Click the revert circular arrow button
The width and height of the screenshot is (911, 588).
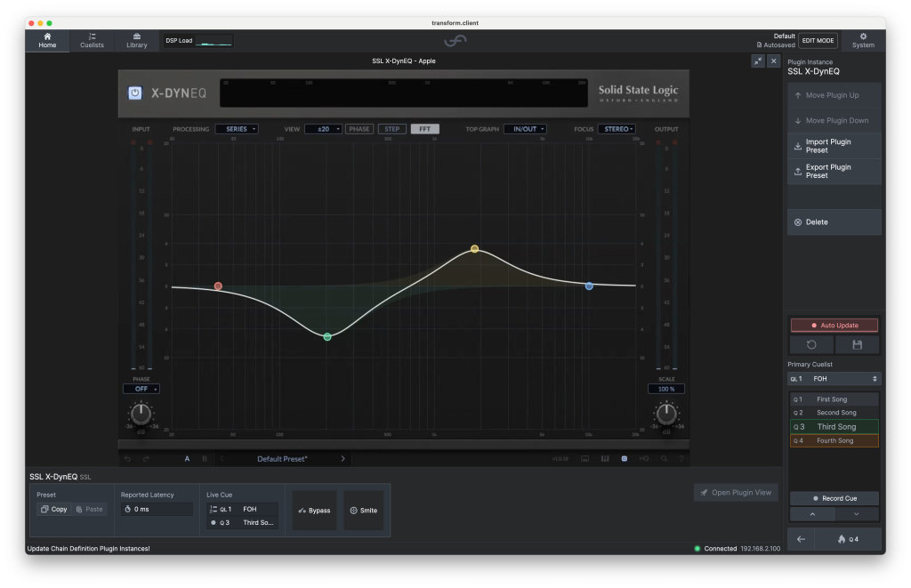pyautogui.click(x=811, y=344)
